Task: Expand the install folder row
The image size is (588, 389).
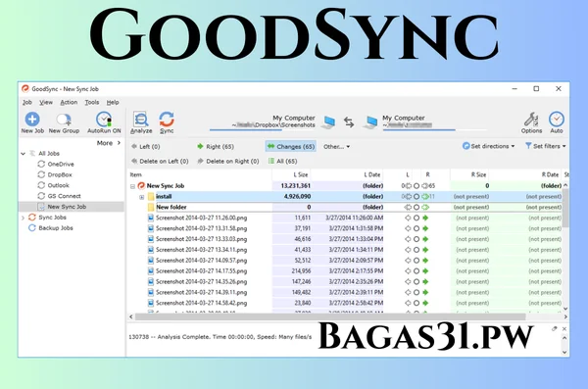Action: [x=142, y=197]
